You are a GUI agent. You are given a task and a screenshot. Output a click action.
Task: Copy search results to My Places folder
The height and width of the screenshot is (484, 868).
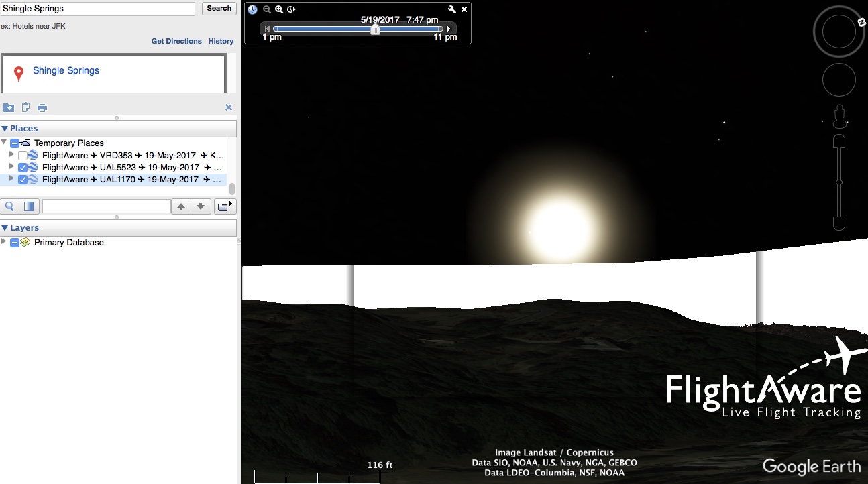tap(9, 108)
